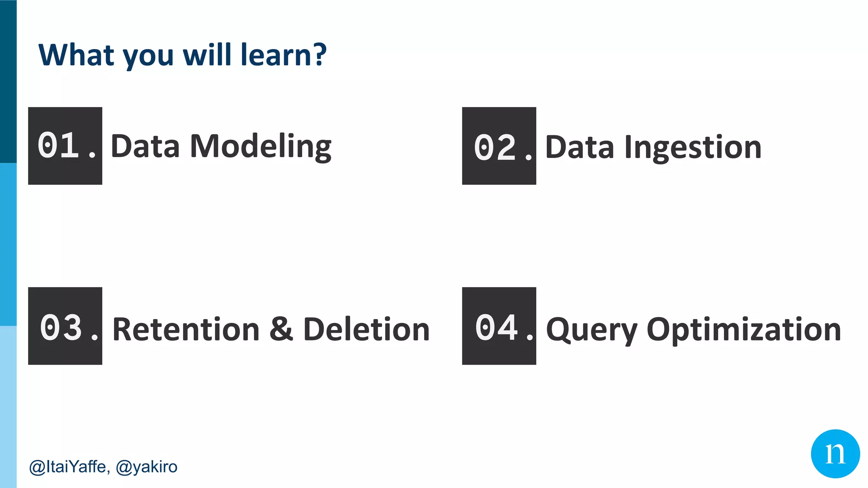
Task: Click the medium blue sidebar stripe
Action: pyautogui.click(x=8, y=244)
